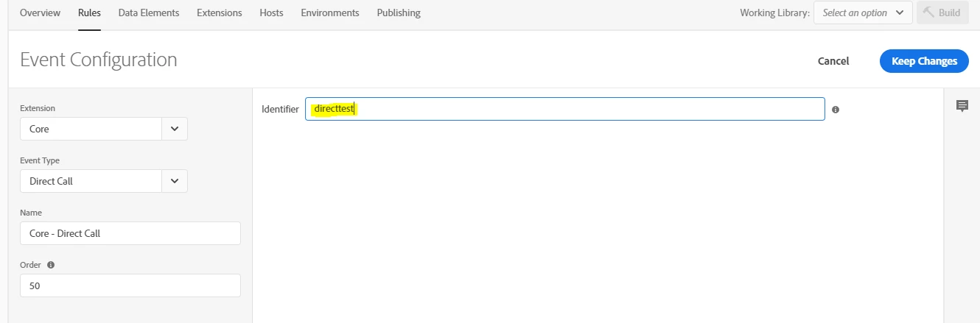Click the Event Configuration heading

tap(99, 60)
